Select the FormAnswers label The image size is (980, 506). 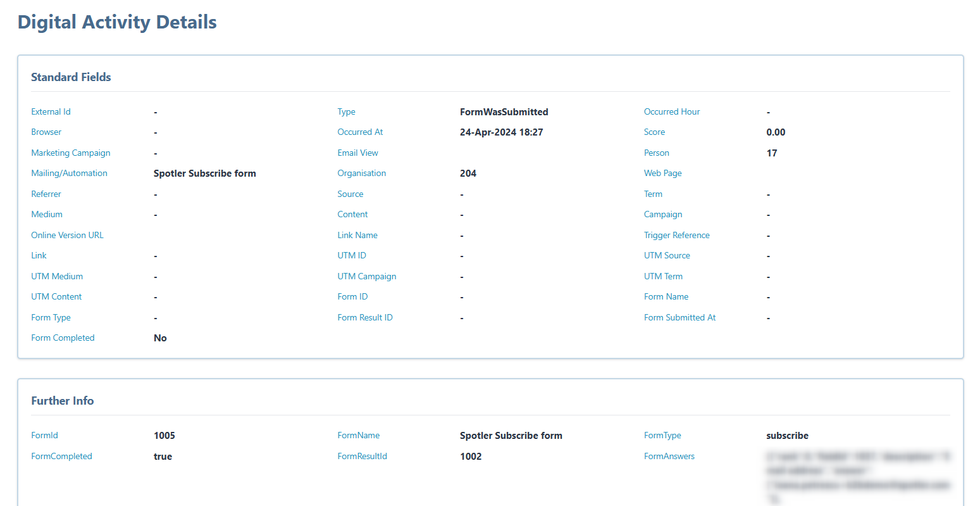[x=669, y=456]
